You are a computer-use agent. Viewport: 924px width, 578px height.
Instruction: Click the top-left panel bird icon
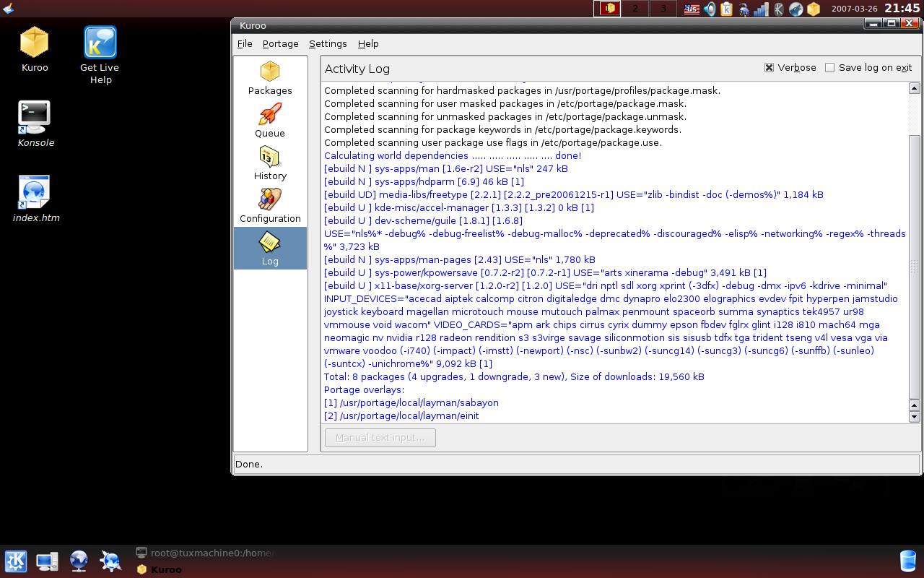pyautogui.click(x=8, y=8)
